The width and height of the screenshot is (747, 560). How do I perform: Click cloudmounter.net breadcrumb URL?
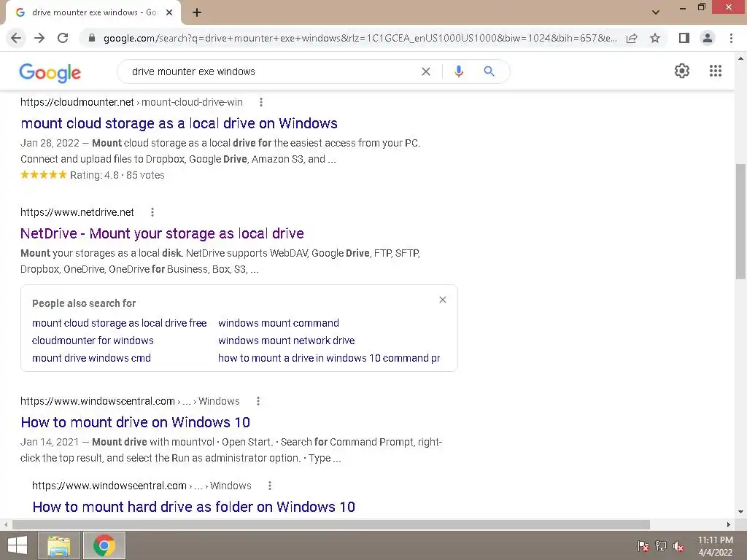131,102
